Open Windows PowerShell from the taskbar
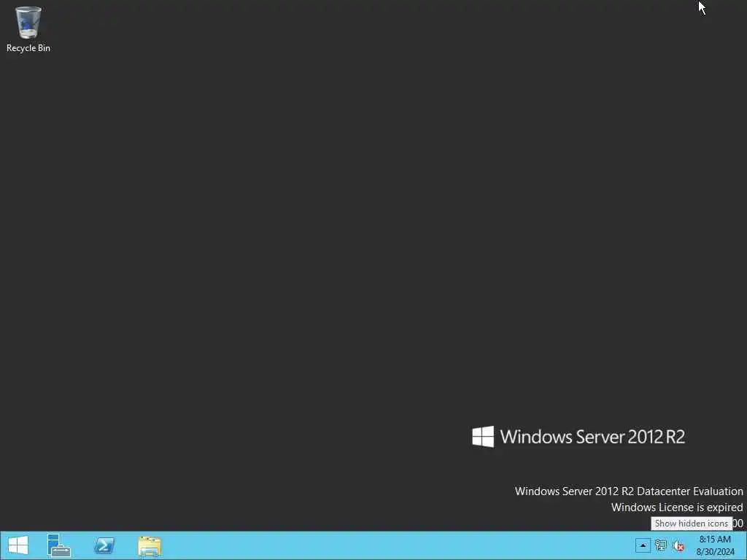 [104, 545]
